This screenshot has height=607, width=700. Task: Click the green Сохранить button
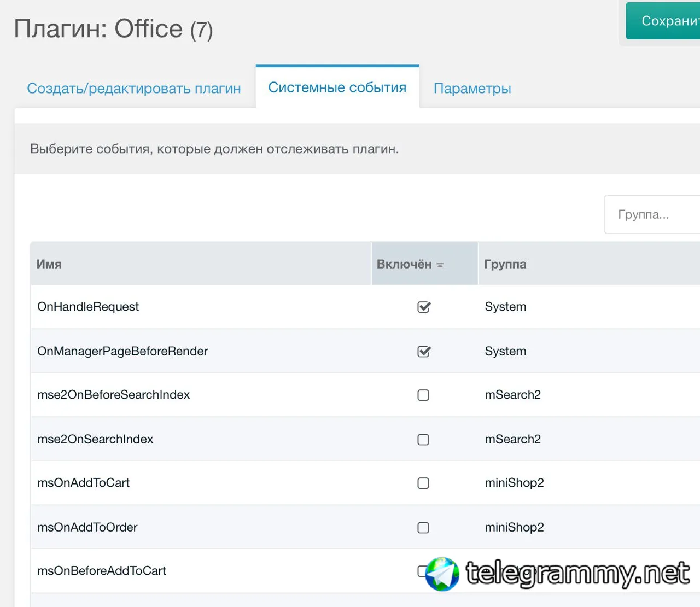(663, 21)
